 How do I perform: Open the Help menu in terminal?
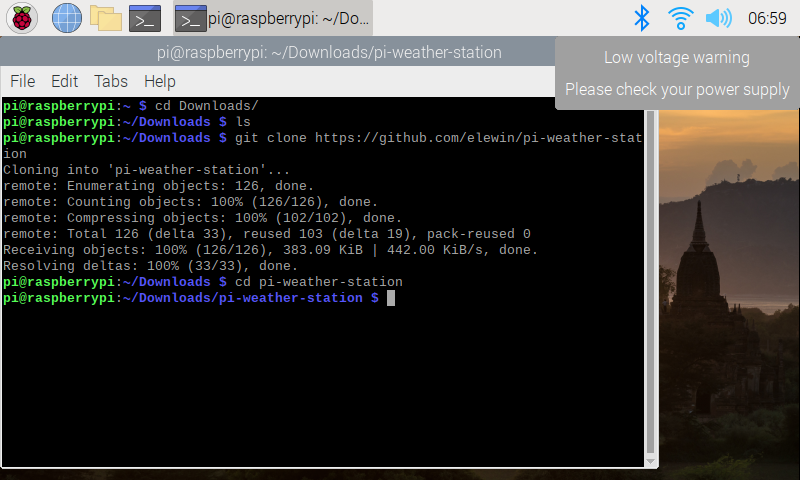[x=159, y=81]
